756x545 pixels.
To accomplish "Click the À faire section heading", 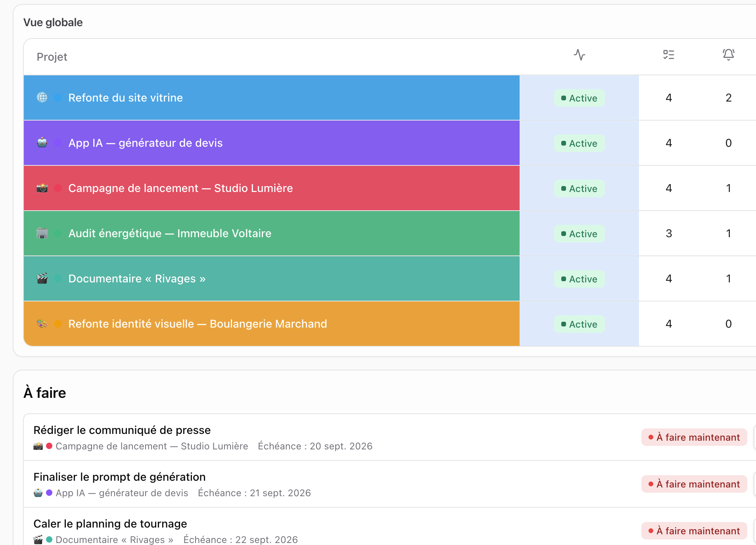I will [45, 393].
